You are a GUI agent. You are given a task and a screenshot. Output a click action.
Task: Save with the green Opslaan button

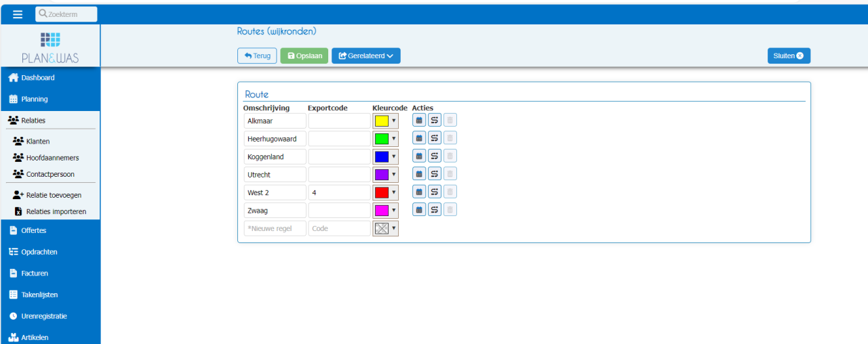tap(304, 56)
